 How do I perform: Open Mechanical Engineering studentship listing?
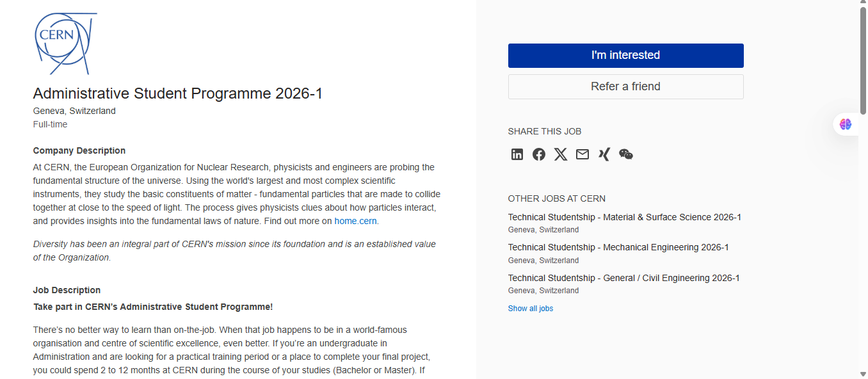click(618, 248)
